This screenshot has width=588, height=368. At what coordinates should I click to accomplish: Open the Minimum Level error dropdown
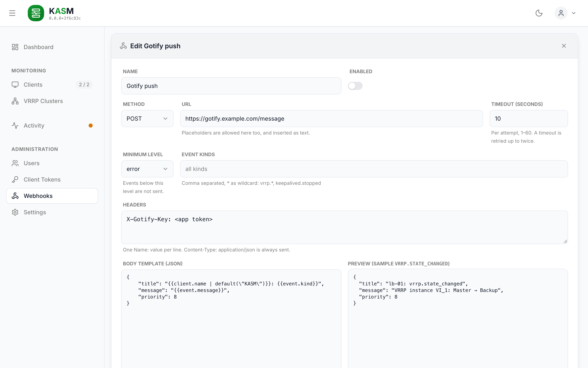click(147, 169)
